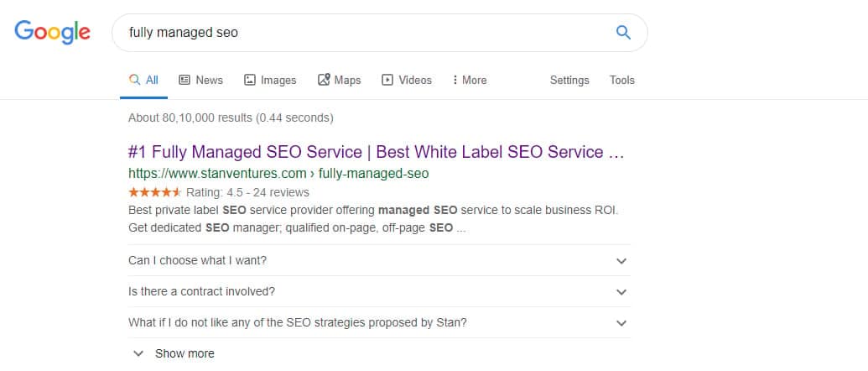The width and height of the screenshot is (868, 371).
Task: Expand "Can I choose what I want?" chevron
Action: pyautogui.click(x=621, y=261)
